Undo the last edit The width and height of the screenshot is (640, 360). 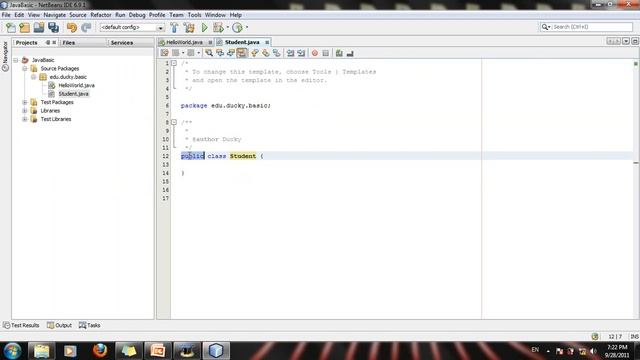tap(72, 27)
